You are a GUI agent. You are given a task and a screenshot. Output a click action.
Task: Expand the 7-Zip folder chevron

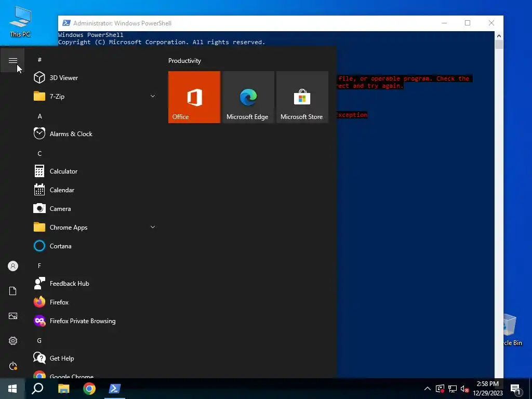(x=153, y=96)
